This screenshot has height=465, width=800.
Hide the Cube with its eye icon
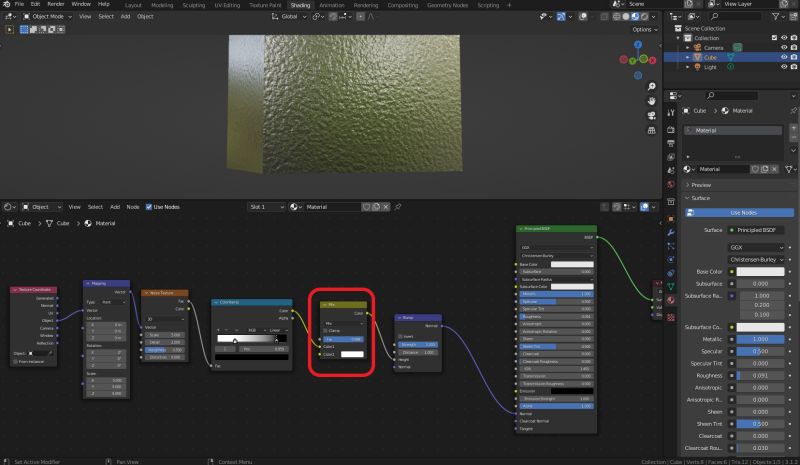(784, 57)
